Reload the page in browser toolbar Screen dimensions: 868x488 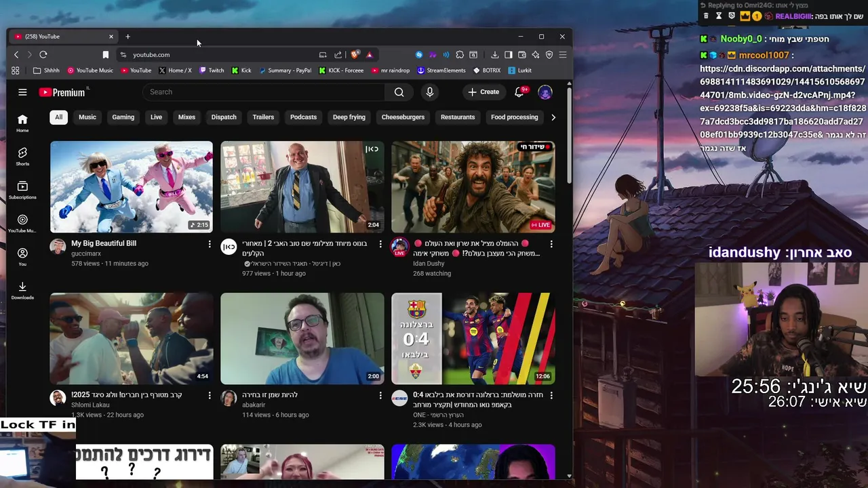tap(43, 54)
